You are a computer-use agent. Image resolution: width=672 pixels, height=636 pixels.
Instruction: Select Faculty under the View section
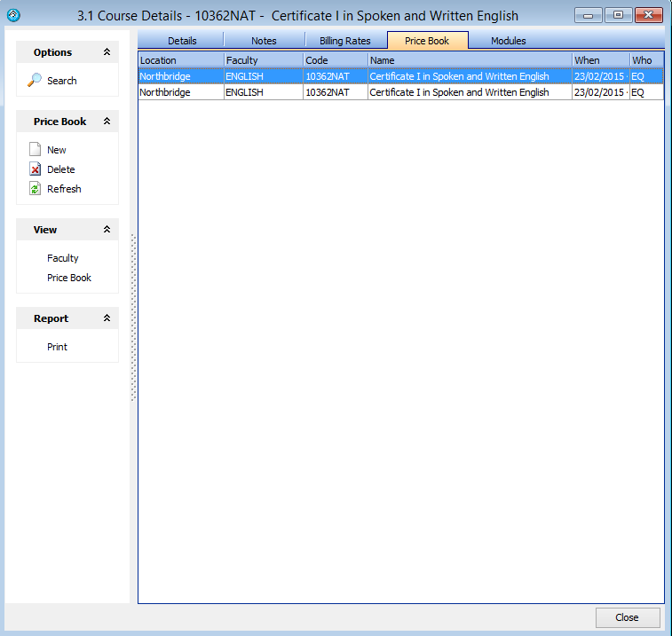pos(63,258)
